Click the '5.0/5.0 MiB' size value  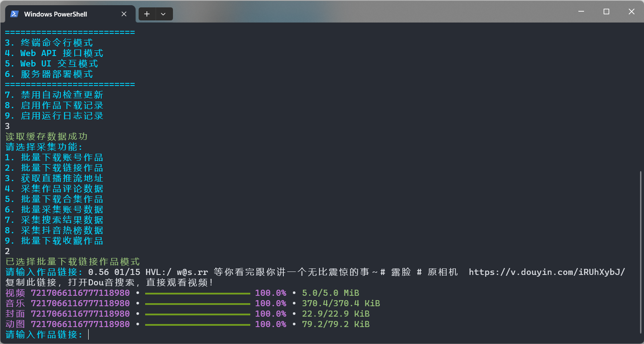331,293
